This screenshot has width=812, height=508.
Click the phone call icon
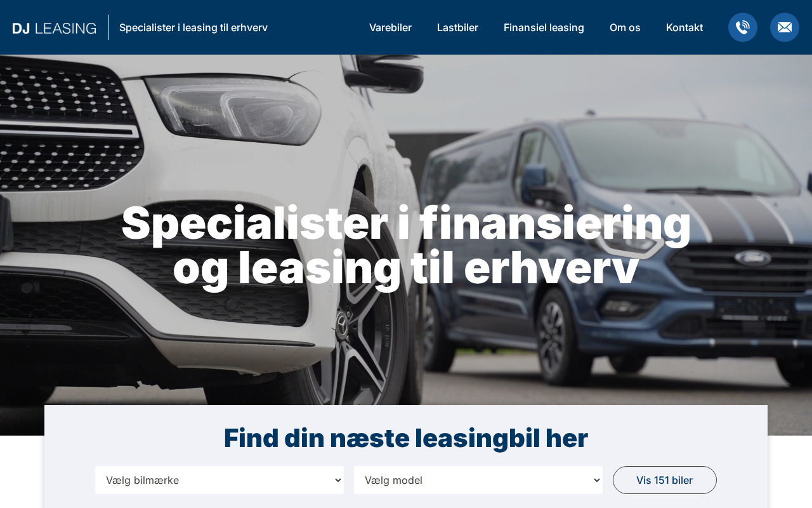pos(743,27)
